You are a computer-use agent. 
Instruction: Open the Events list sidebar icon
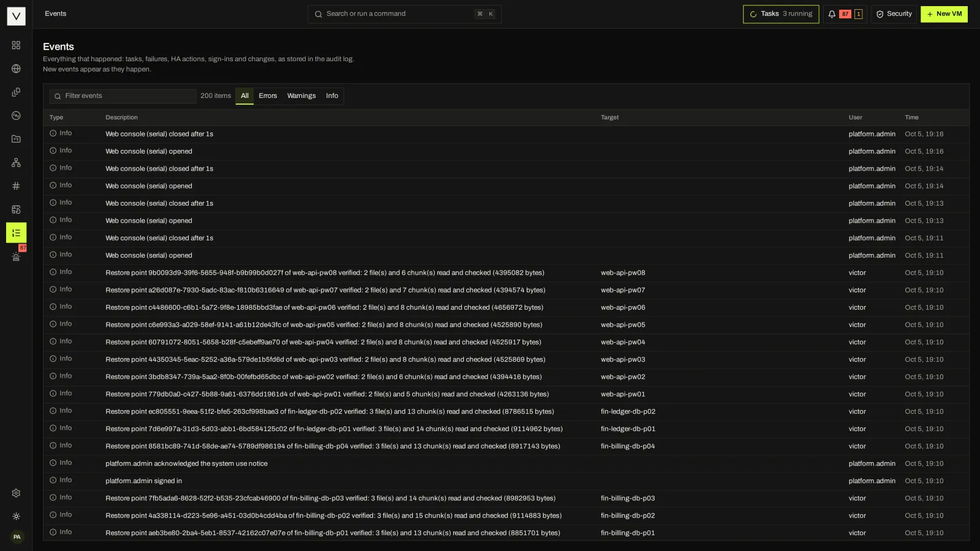tap(16, 233)
